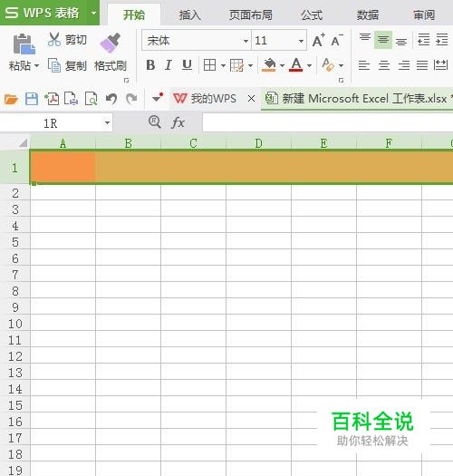Activate the Format Painter brush

click(x=111, y=44)
